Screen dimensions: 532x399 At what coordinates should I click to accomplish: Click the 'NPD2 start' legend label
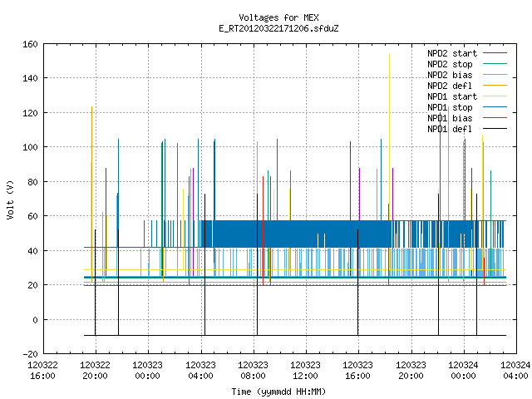click(x=452, y=53)
